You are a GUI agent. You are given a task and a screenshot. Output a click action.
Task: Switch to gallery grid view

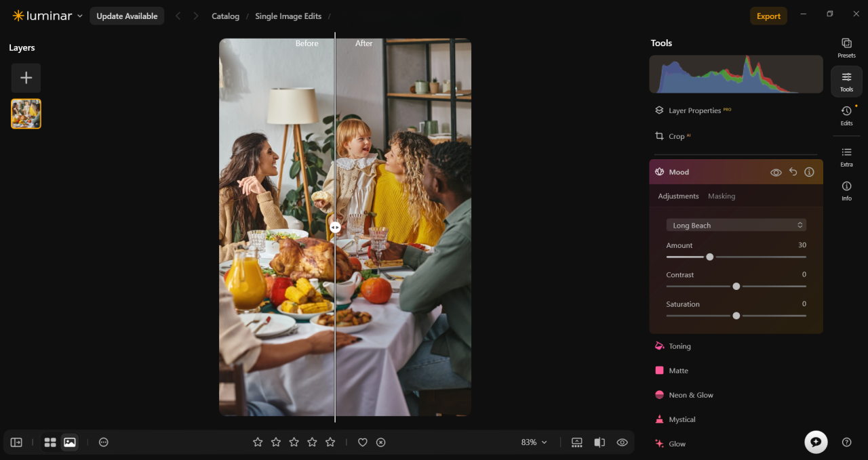click(x=50, y=442)
